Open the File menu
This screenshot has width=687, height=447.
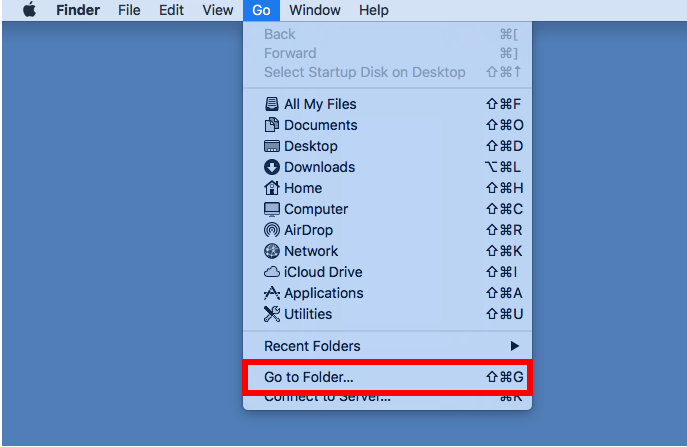point(129,10)
